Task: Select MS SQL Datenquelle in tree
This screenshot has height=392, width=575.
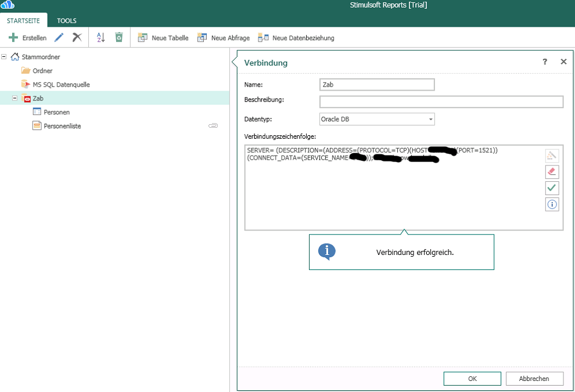Action: pos(61,84)
